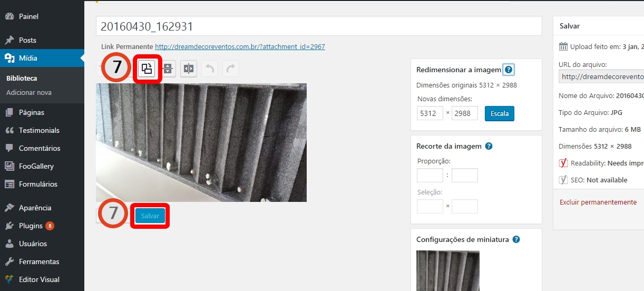Click the FooGallery icon
This screenshot has width=644, height=291.
click(x=9, y=166)
